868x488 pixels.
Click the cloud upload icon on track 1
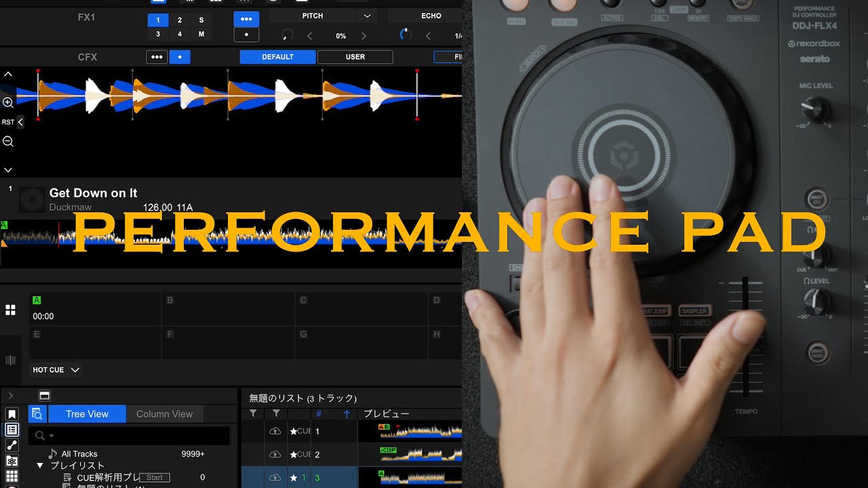[x=275, y=431]
